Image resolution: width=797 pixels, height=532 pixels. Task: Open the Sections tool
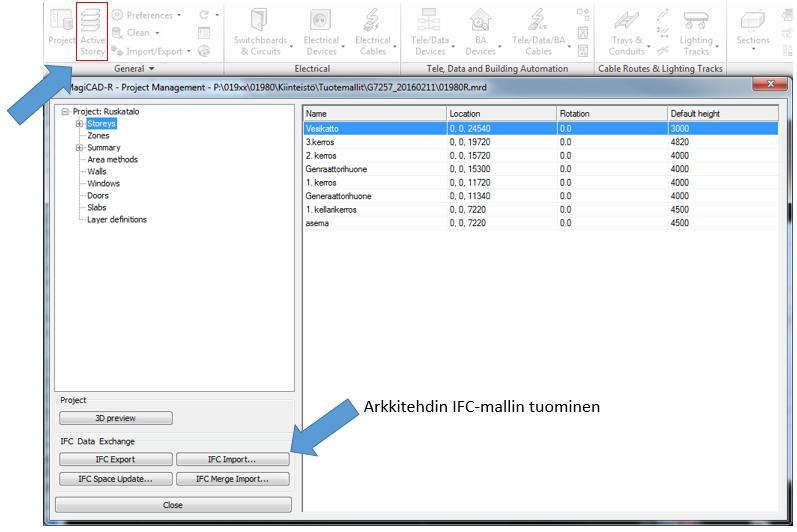pos(753,29)
